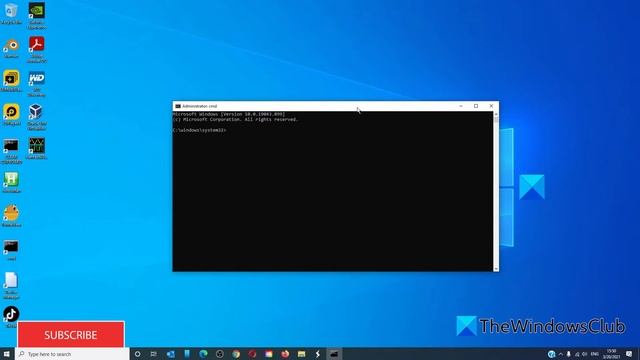This screenshot has width=640, height=360.
Task: Launch Firefox from the taskbar
Action: 285,354
